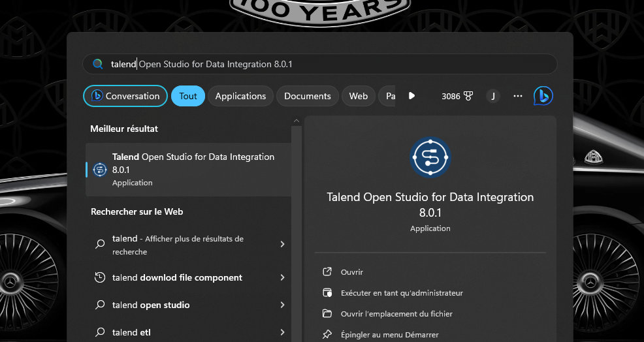Select the Conversation tab
Viewport: 644px width, 342px height.
[125, 96]
